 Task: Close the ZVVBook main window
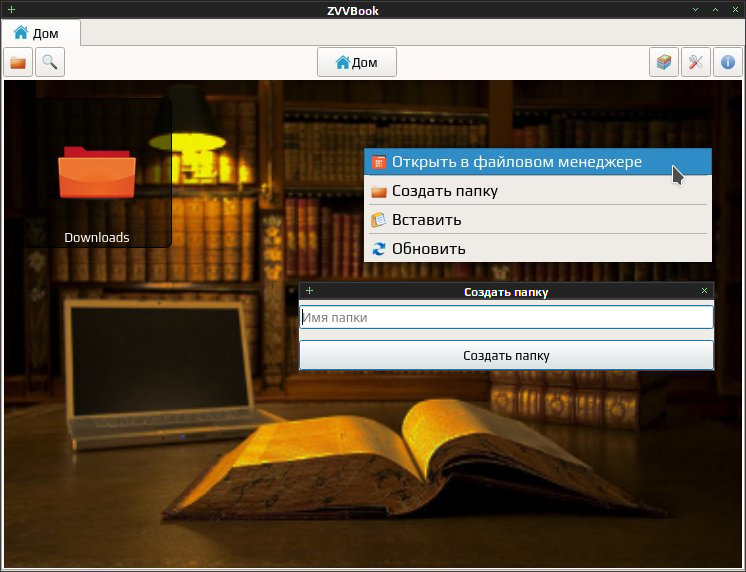pos(735,10)
